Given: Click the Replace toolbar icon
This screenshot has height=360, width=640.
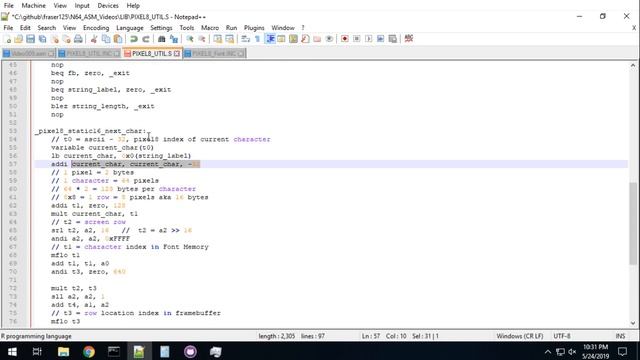Looking at the screenshot, I should click(x=174, y=39).
